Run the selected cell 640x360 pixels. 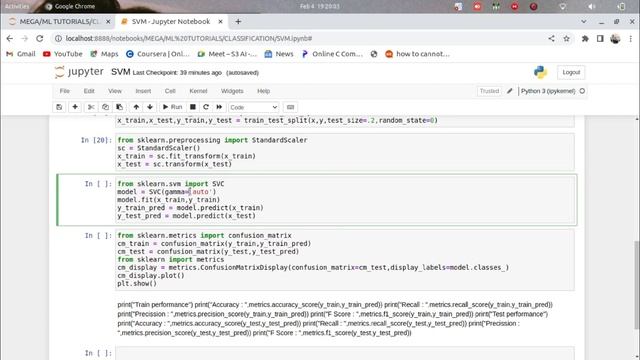(172, 107)
